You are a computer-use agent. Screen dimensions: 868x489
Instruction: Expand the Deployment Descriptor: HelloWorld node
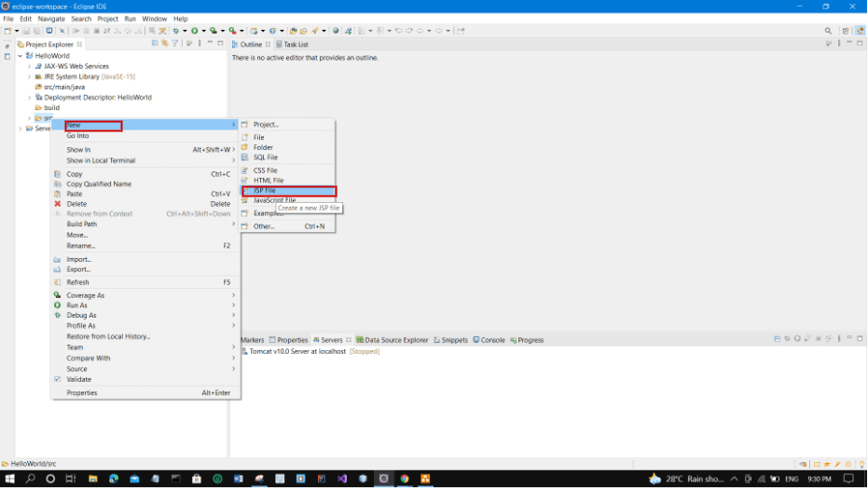(x=29, y=98)
